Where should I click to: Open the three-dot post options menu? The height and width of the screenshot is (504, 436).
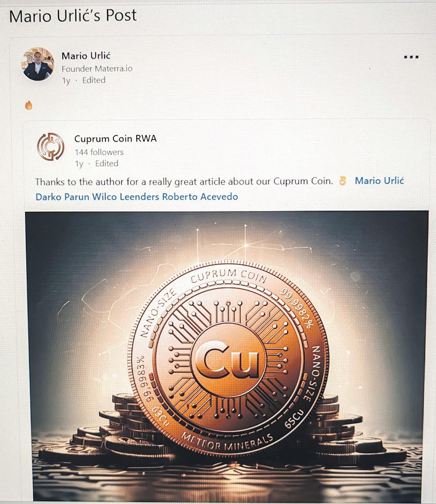coord(411,57)
